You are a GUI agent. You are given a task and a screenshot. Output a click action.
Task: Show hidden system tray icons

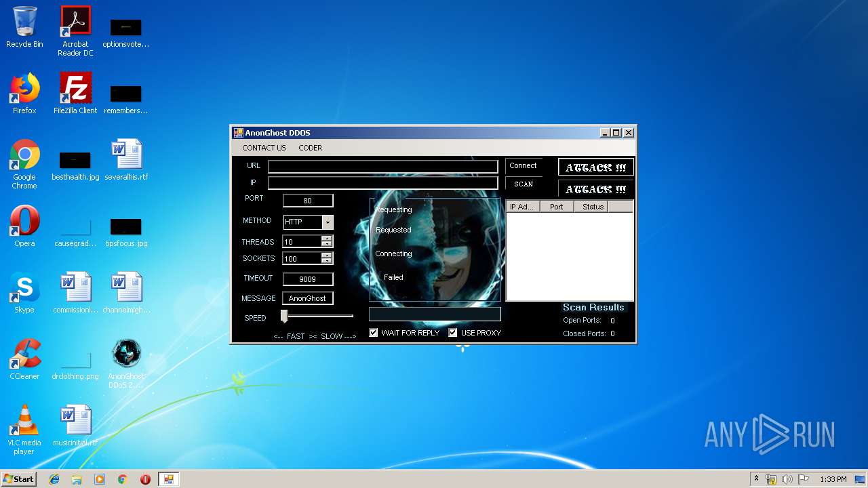[756, 479]
